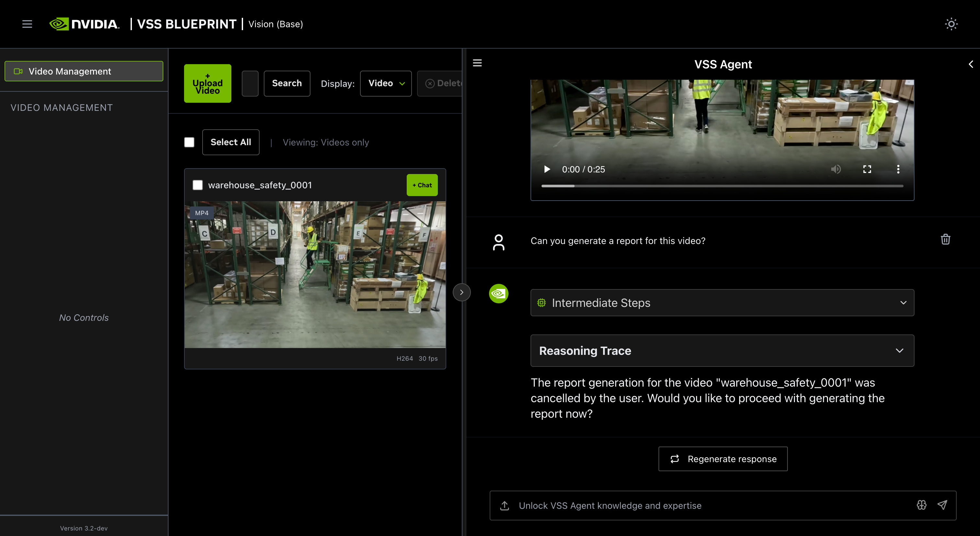Delete the user message with trash icon

(x=945, y=239)
